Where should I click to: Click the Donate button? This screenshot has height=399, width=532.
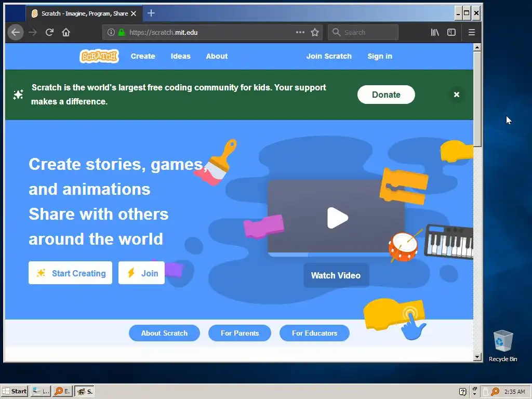click(x=386, y=95)
